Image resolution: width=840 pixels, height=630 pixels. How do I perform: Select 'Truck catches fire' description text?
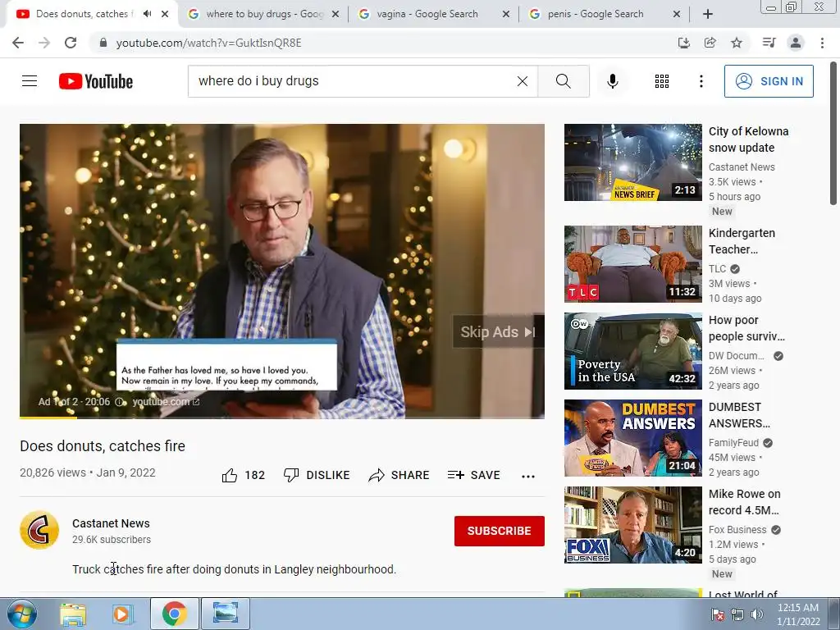234,569
